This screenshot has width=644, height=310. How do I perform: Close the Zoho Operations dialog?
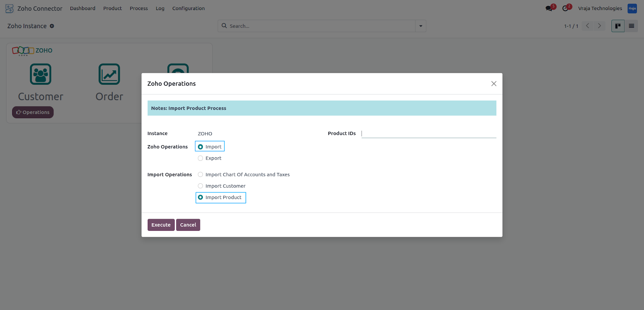pos(494,84)
